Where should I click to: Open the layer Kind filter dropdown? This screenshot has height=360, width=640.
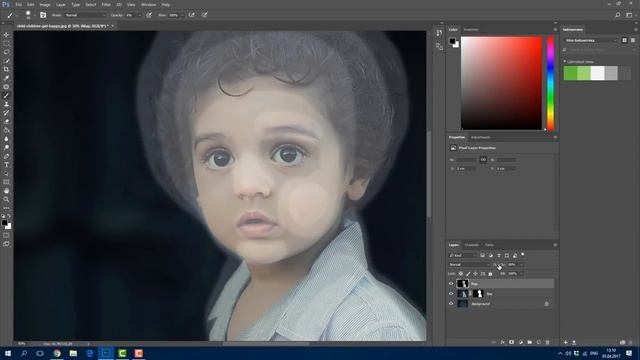pyautogui.click(x=463, y=256)
